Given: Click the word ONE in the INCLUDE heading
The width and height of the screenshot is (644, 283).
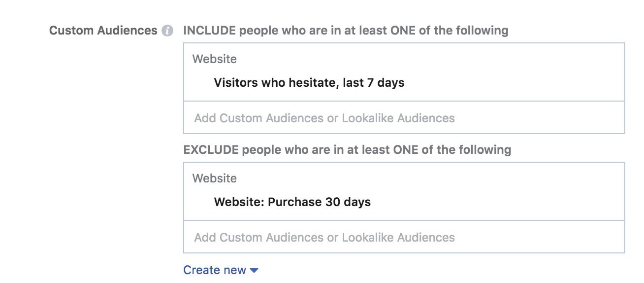Looking at the screenshot, I should pyautogui.click(x=404, y=31).
